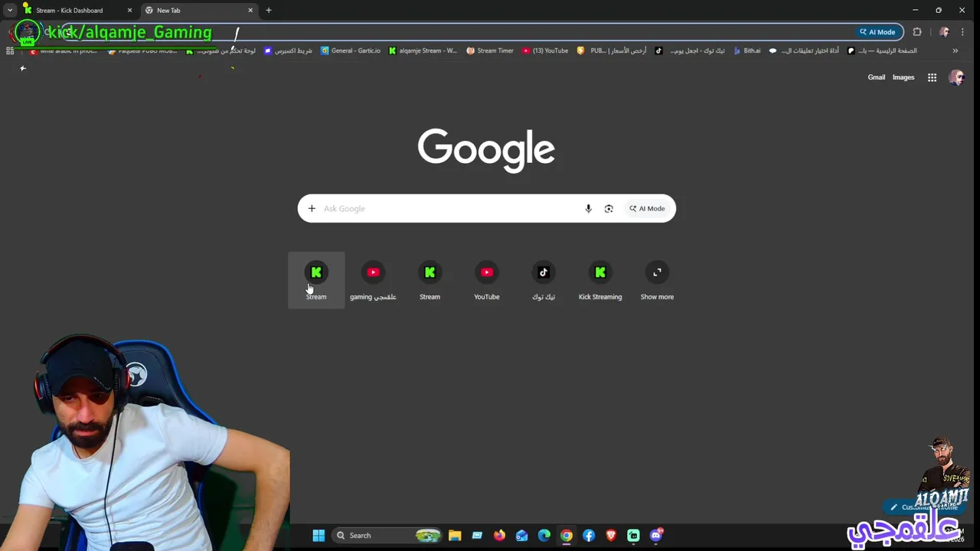Open the Windows Start menu

pyautogui.click(x=318, y=536)
